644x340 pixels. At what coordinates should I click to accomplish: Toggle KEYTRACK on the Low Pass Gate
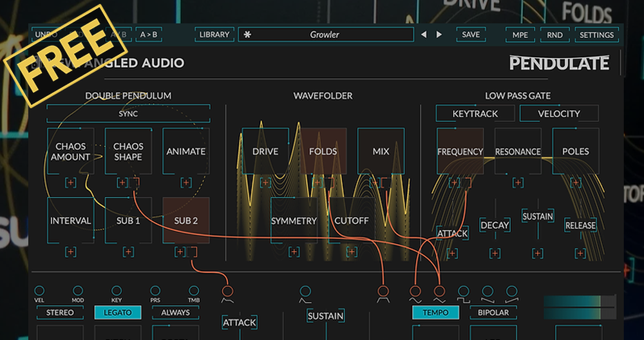(x=475, y=114)
